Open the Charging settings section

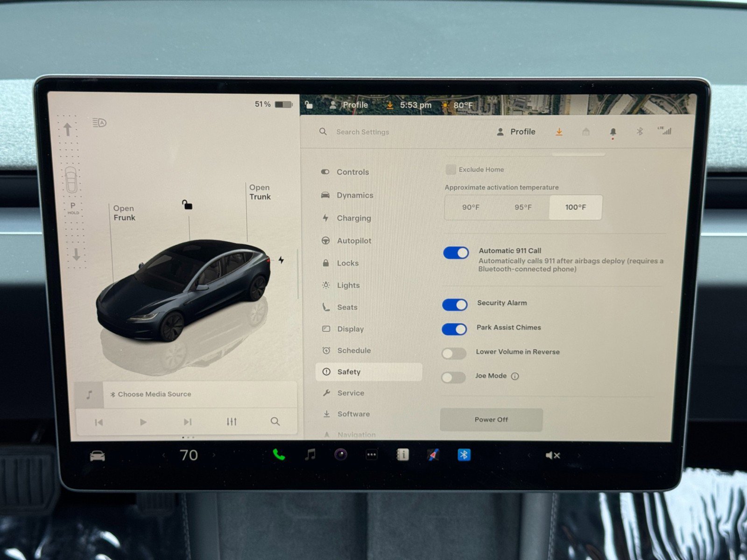coord(353,218)
